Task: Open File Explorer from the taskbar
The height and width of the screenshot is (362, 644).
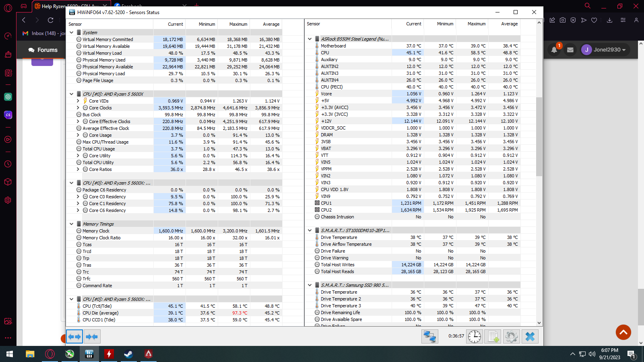Action: [x=30, y=354]
